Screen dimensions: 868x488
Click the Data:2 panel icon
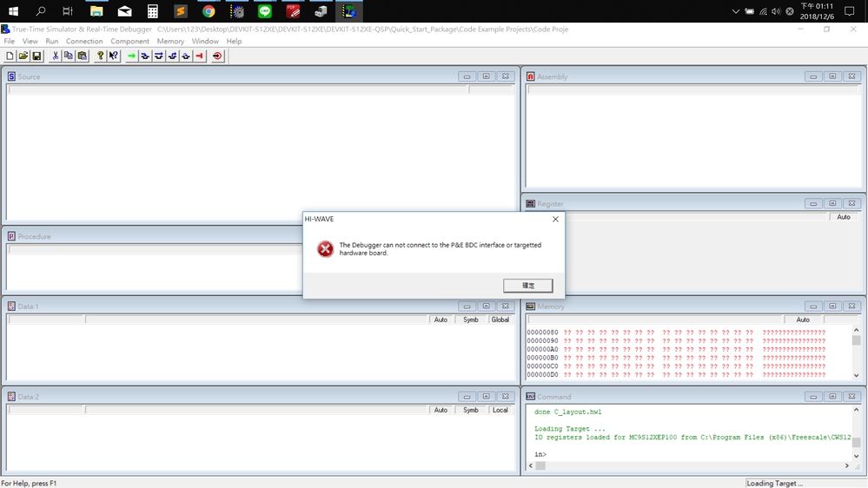point(11,397)
